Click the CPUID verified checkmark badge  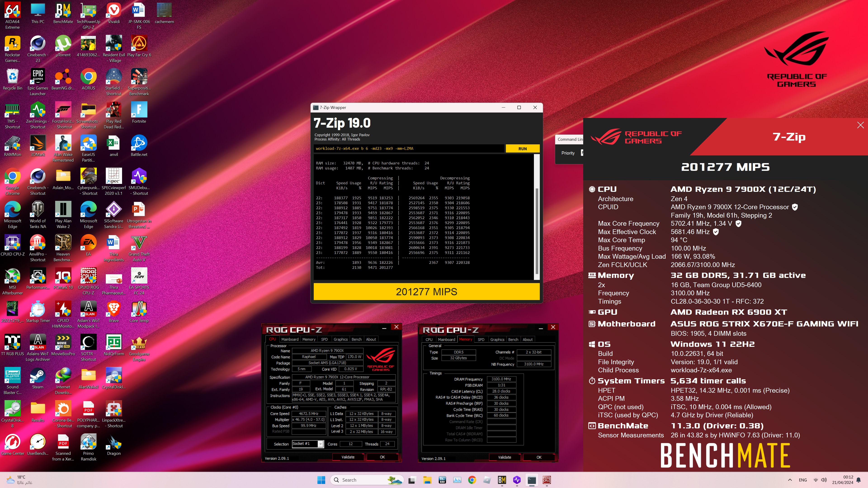click(795, 207)
